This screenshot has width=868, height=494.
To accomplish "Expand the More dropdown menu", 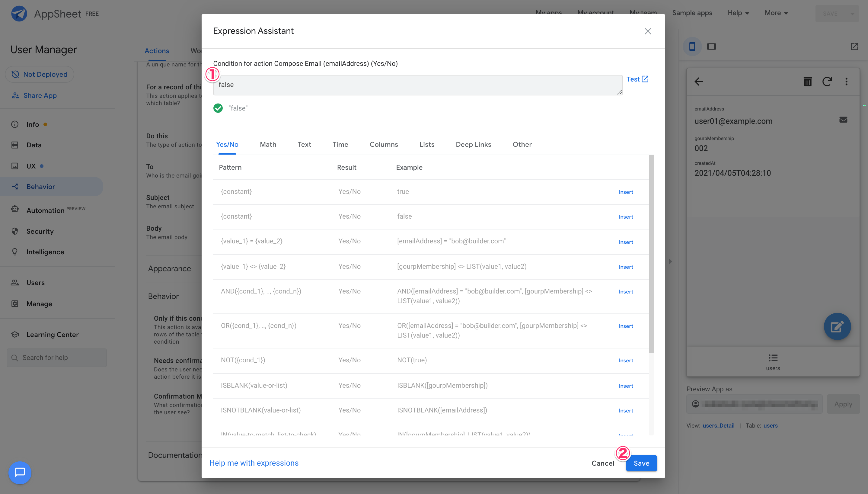I will [x=776, y=13].
